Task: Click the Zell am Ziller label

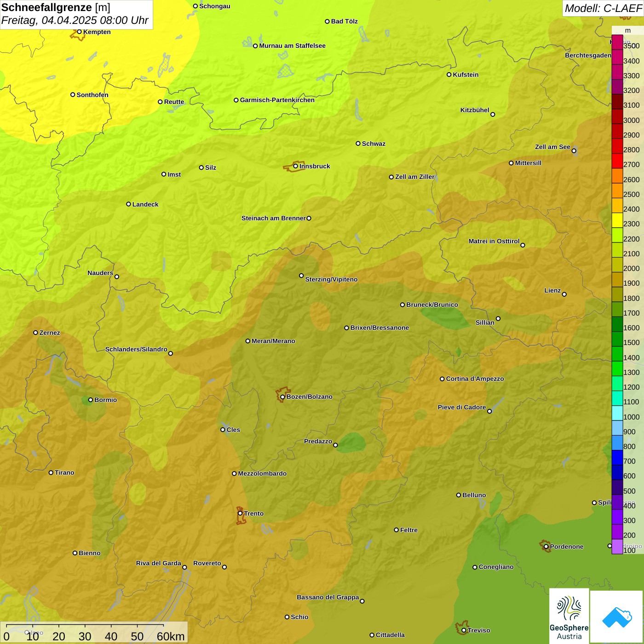Action: pyautogui.click(x=415, y=177)
